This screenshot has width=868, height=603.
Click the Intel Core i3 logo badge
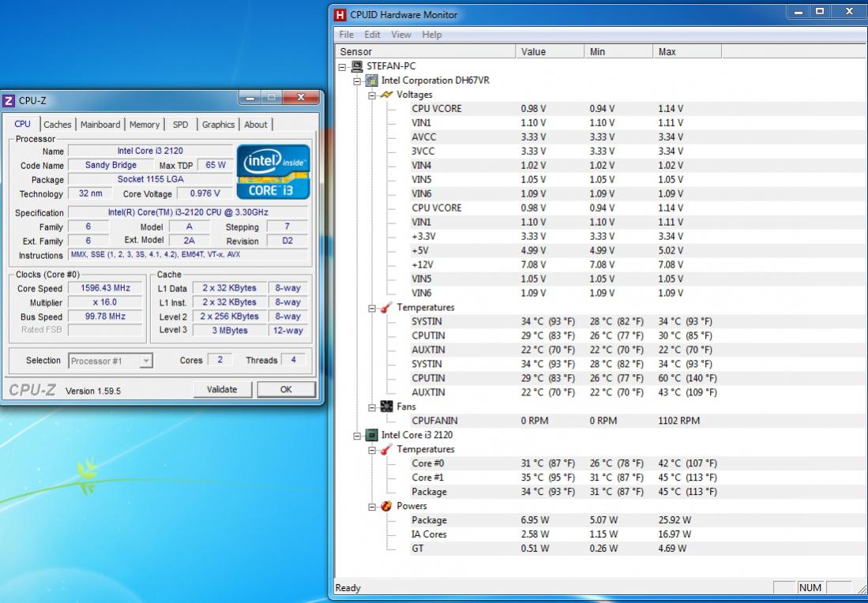pos(273,171)
